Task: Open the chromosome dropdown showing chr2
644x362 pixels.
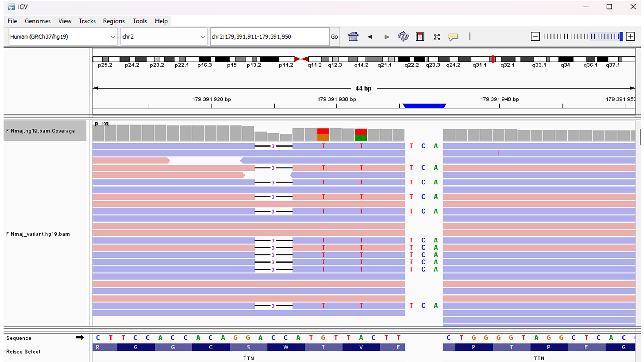Action: [164, 36]
